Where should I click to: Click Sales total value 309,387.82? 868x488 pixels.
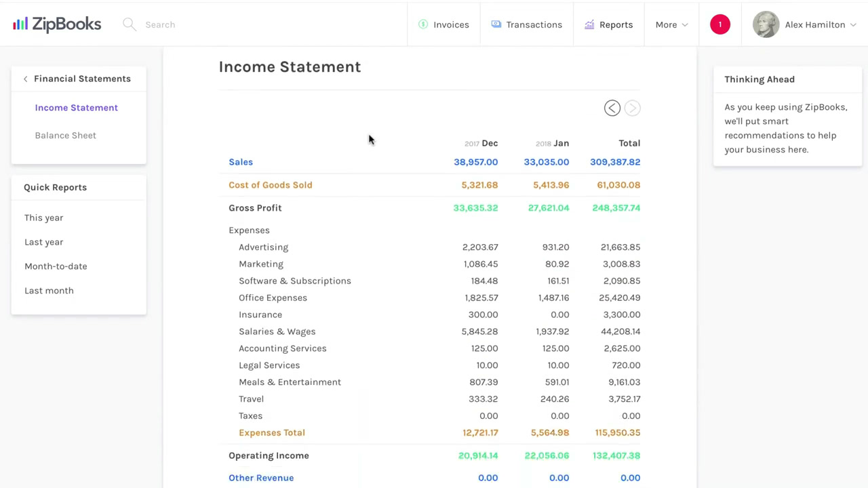tap(615, 162)
